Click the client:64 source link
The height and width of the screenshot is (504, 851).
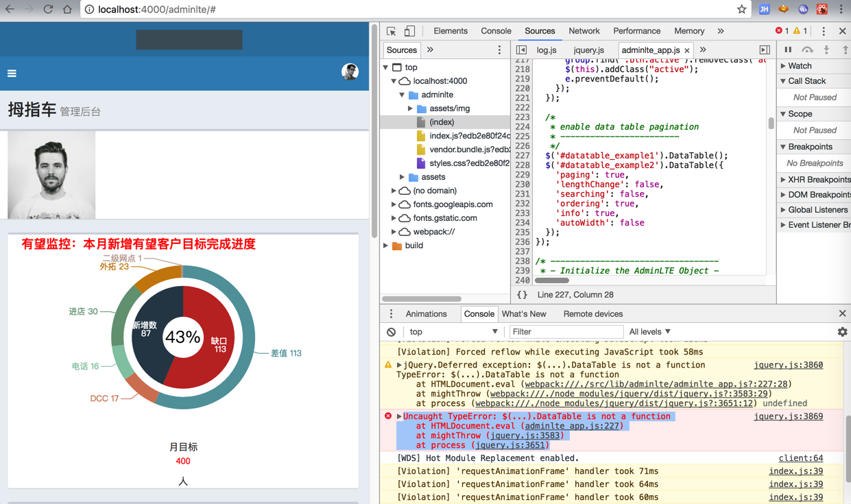tap(800, 458)
